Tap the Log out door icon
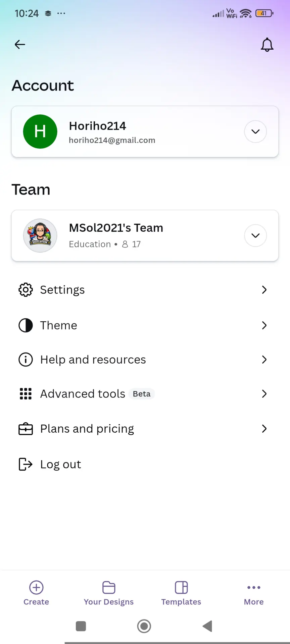The width and height of the screenshot is (290, 644). pyautogui.click(x=26, y=464)
